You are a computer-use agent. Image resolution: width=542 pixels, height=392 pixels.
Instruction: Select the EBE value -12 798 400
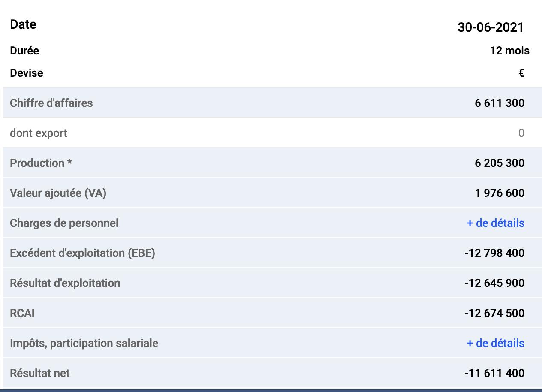[x=494, y=253]
